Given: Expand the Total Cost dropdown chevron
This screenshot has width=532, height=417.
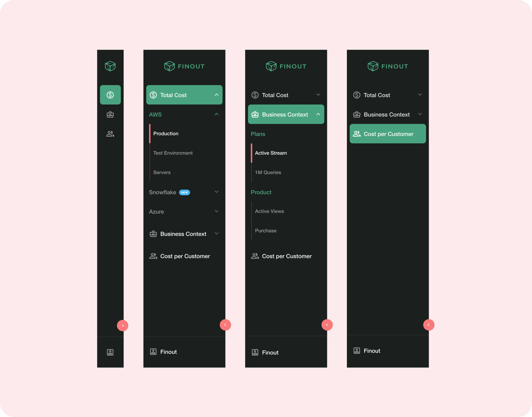Looking at the screenshot, I should 318,94.
